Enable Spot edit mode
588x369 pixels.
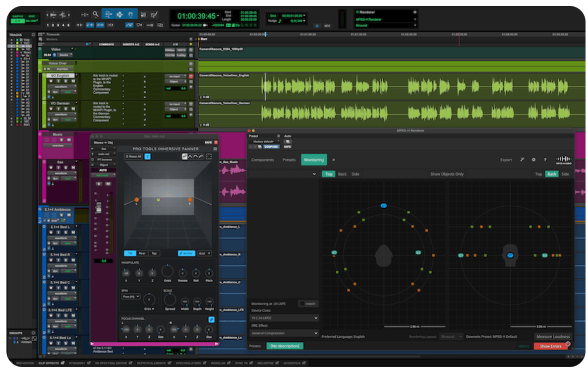click(32, 16)
